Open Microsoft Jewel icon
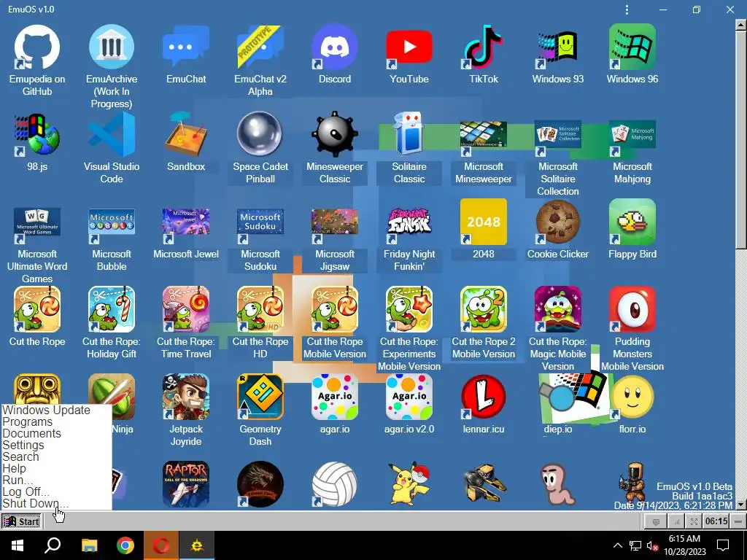Image resolution: width=747 pixels, height=560 pixels. tap(186, 222)
